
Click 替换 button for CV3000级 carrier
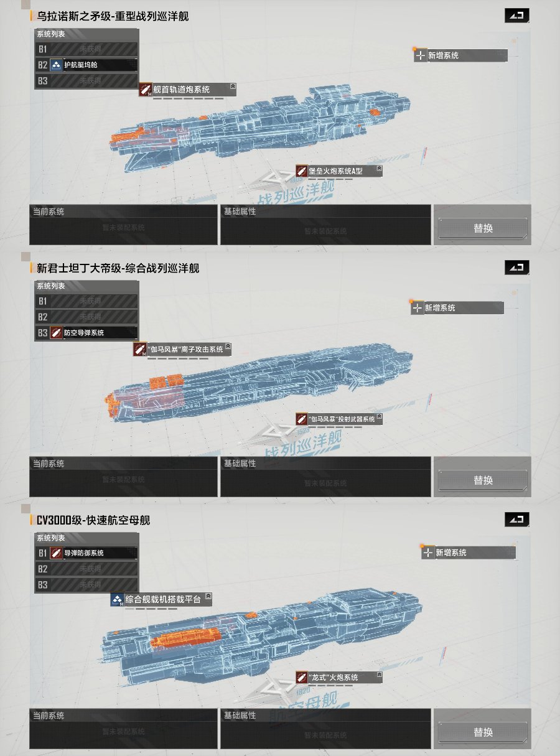click(483, 732)
